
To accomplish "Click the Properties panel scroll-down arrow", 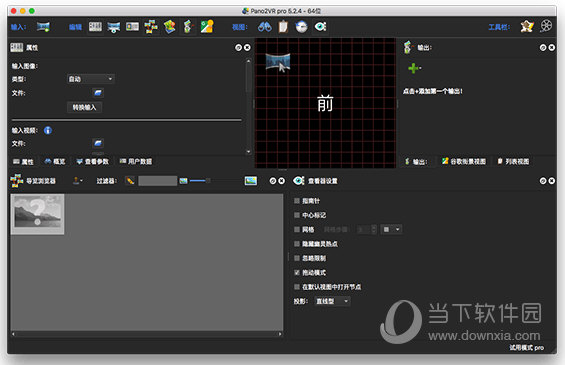I will [x=249, y=152].
